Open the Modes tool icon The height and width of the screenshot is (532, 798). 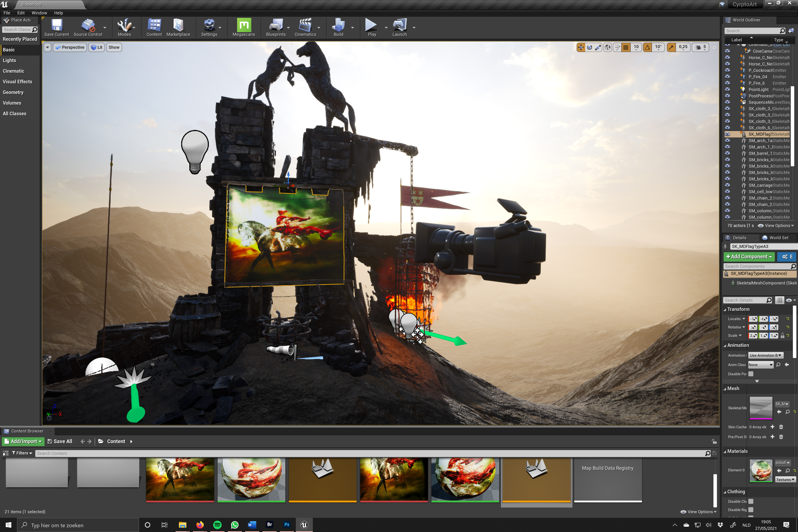click(124, 27)
